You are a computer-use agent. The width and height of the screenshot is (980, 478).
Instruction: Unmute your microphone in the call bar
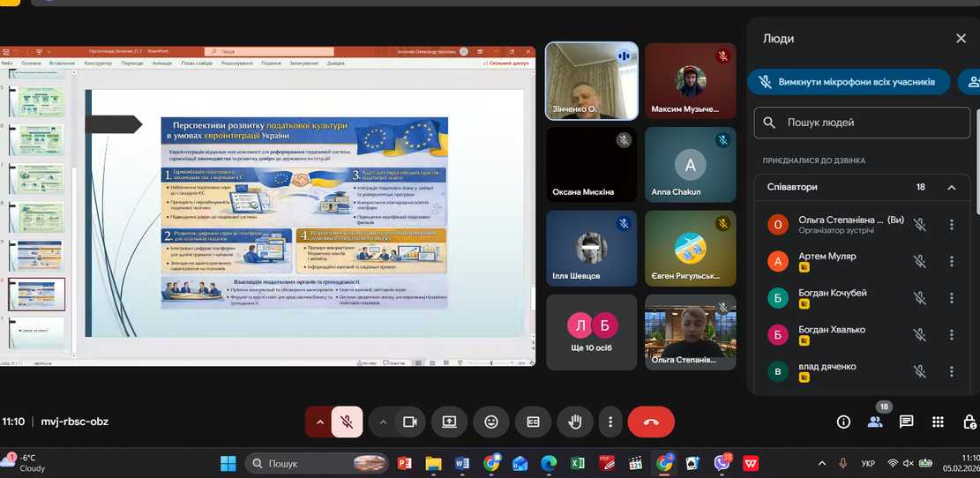point(347,422)
